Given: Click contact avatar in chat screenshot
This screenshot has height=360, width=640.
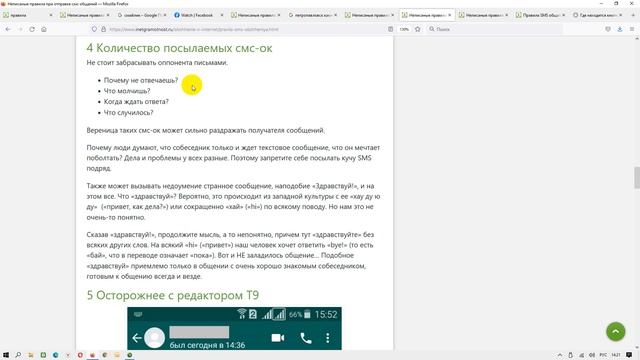Looking at the screenshot, I should pyautogui.click(x=155, y=338).
